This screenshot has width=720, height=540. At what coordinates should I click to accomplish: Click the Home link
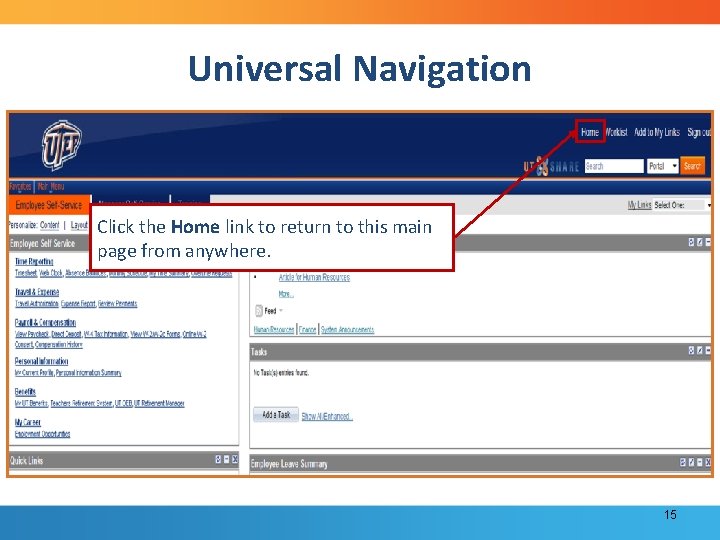[x=590, y=132]
